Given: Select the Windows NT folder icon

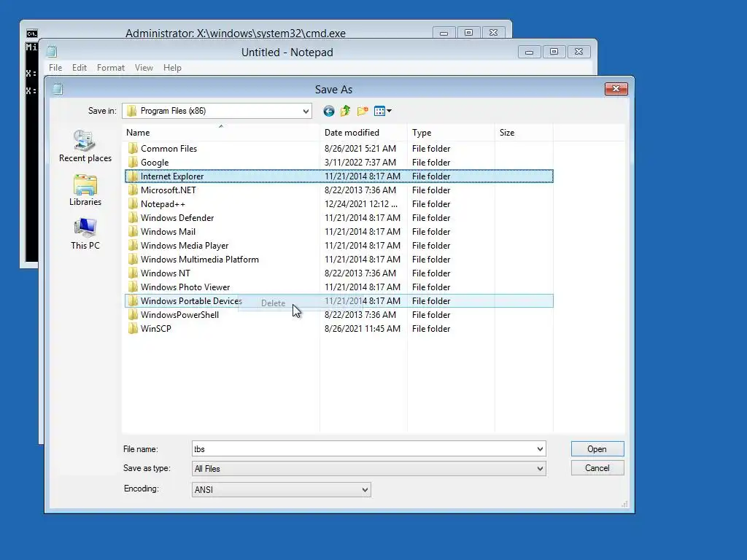Looking at the screenshot, I should (x=133, y=273).
